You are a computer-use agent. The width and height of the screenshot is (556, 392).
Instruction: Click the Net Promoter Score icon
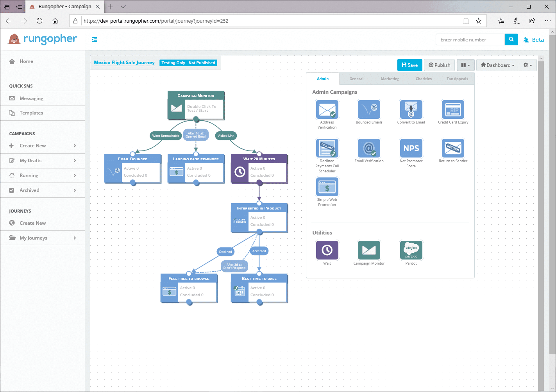pyautogui.click(x=411, y=148)
